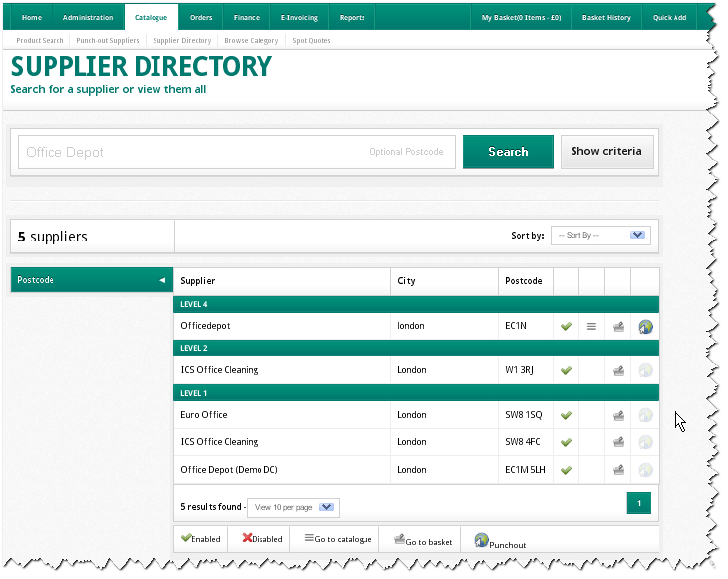This screenshot has width=728, height=579.
Task: Click the Show criteria button
Action: pyautogui.click(x=606, y=152)
